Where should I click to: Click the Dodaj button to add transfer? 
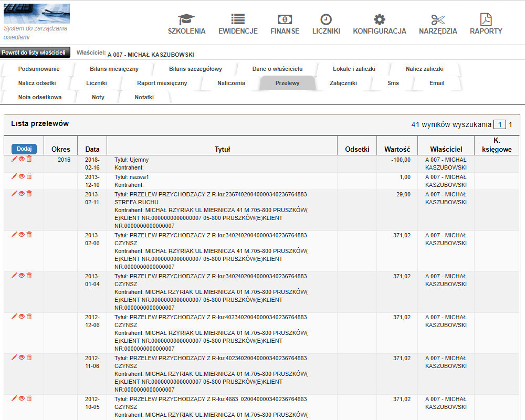pos(24,149)
